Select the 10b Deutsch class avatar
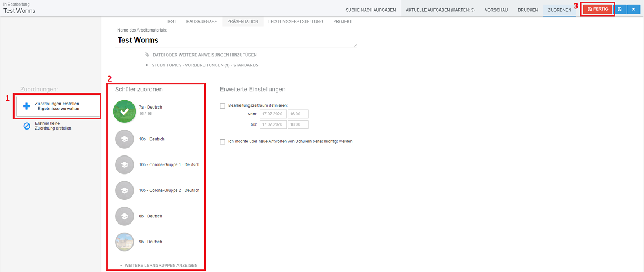Image resolution: width=644 pixels, height=272 pixels. coord(125,139)
